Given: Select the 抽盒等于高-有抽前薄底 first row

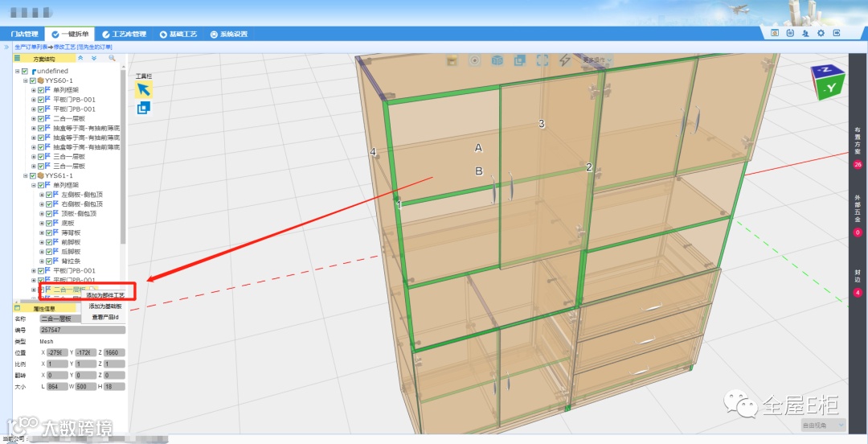Looking at the screenshot, I should (86, 128).
